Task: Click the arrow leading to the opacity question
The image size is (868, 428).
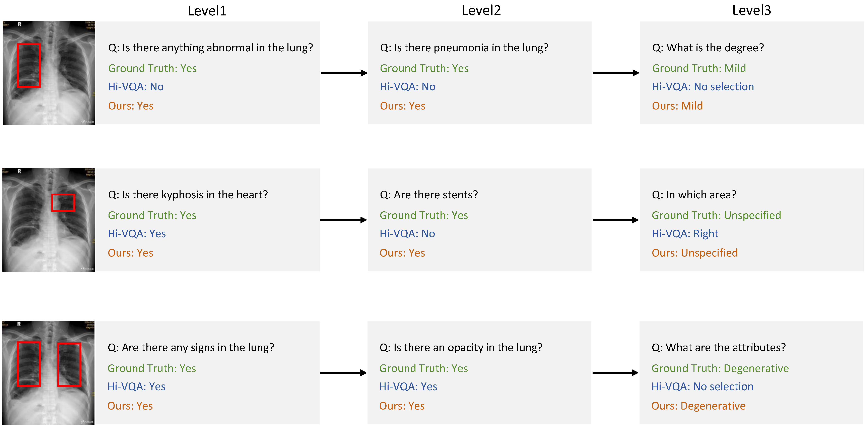Action: click(343, 373)
